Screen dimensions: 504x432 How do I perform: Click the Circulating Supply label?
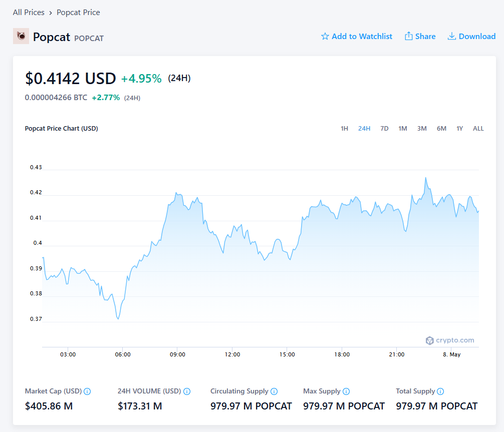[239, 391]
